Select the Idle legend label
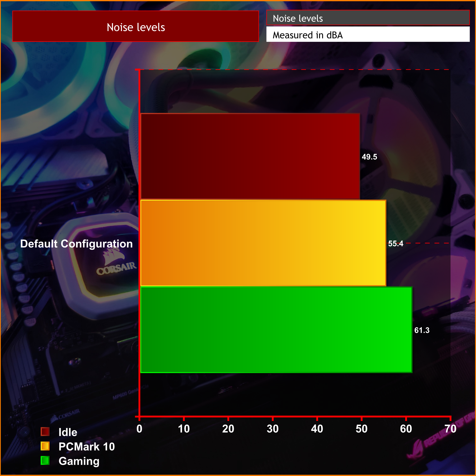Image resolution: width=476 pixels, height=476 pixels. pos(68,432)
